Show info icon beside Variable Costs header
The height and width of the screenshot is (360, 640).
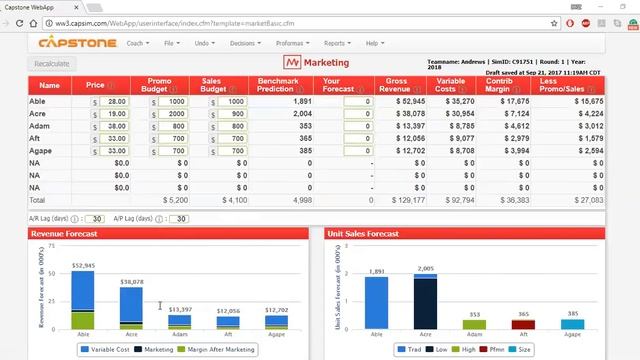click(462, 89)
